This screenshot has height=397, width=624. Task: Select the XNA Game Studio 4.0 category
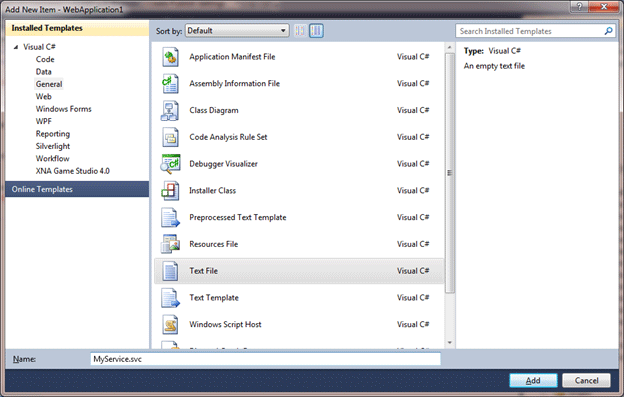tap(72, 171)
